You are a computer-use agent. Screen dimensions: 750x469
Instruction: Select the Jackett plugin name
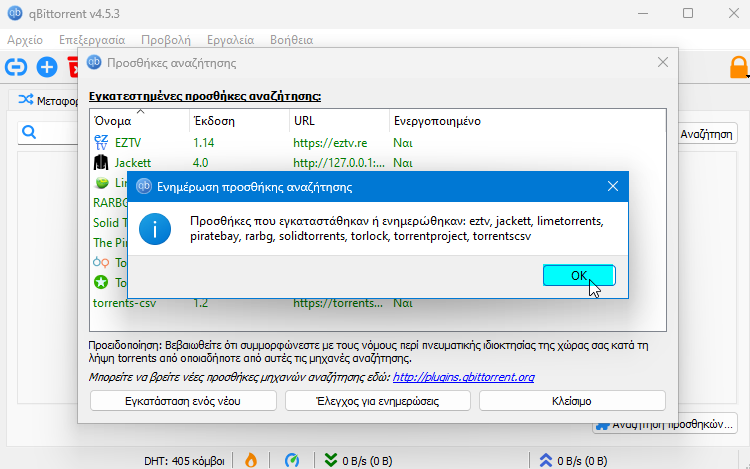pyautogui.click(x=132, y=163)
